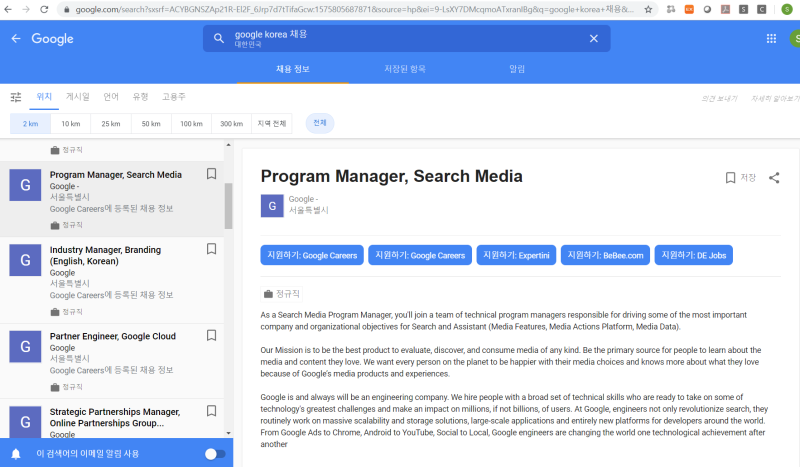Viewport: 800px width, 467px height.
Task: Select the 언어 filter tab
Action: point(111,97)
